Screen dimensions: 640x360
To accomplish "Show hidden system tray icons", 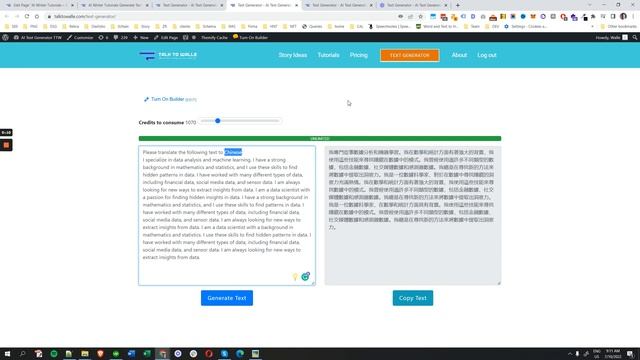I will click(570, 353).
